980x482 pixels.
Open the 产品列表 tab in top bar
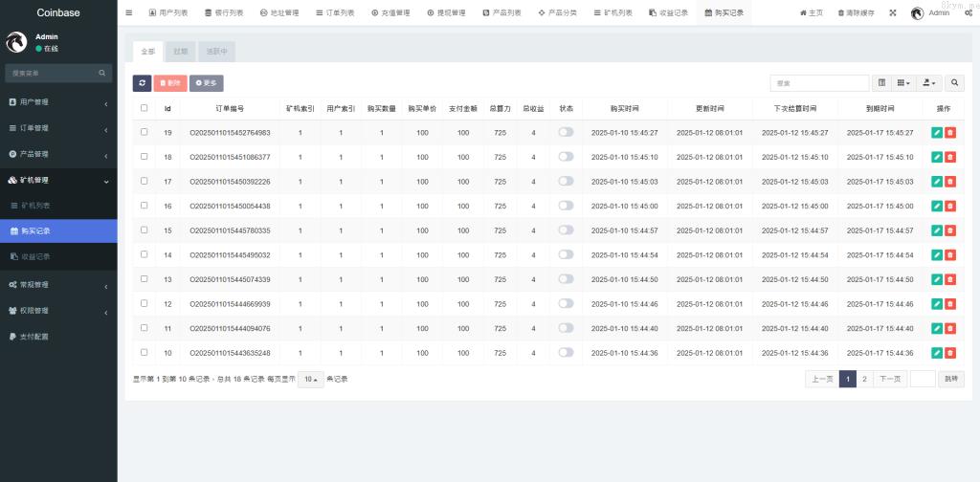[502, 13]
